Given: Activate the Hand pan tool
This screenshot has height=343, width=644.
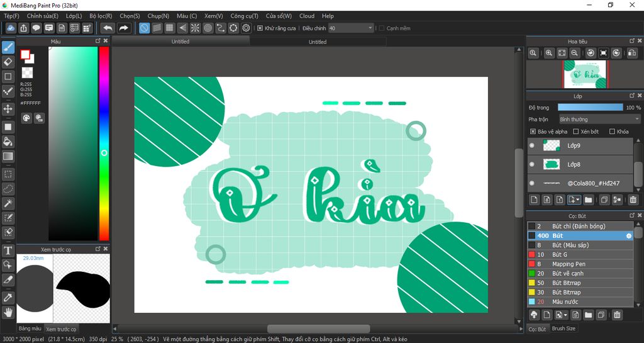Looking at the screenshot, I should pos(8,312).
